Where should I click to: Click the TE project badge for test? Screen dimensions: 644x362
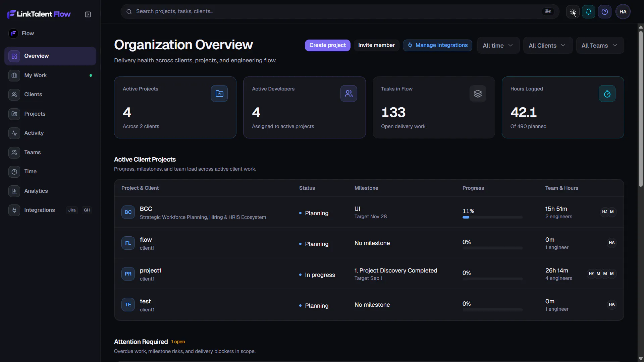(x=128, y=305)
